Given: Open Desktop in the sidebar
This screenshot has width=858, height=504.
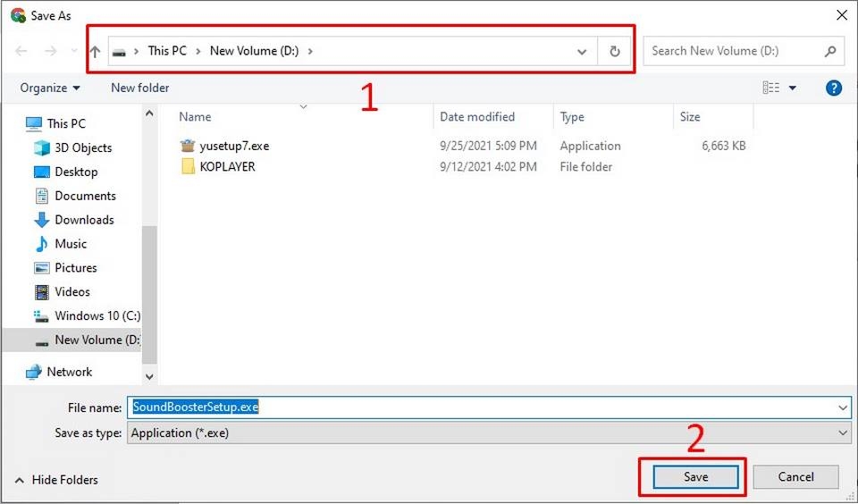Looking at the screenshot, I should pyautogui.click(x=76, y=172).
